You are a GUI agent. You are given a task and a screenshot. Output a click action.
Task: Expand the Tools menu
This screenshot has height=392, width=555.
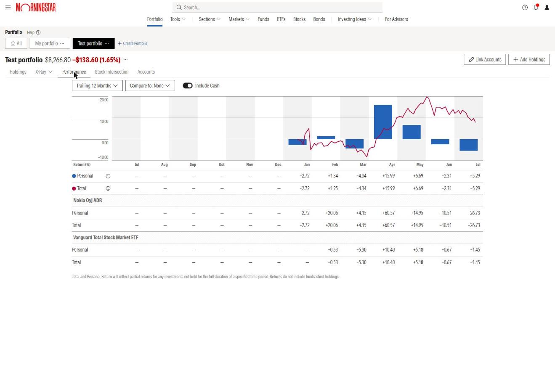point(178,19)
